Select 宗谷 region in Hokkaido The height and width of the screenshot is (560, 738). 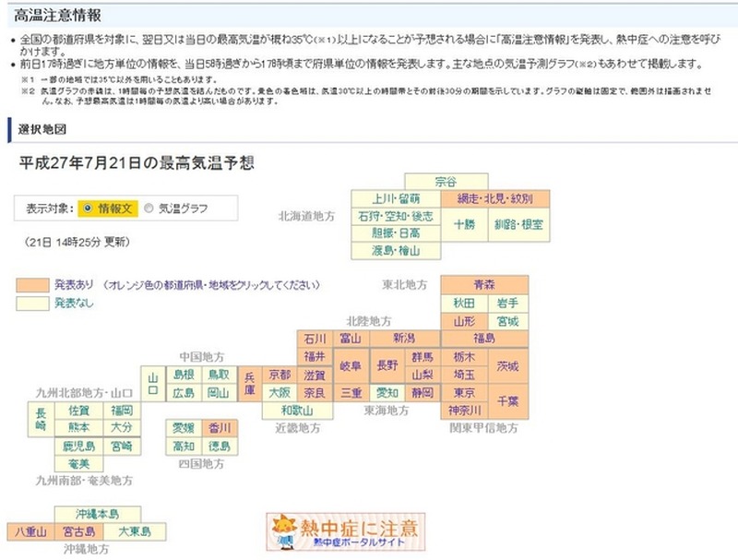[x=446, y=181]
